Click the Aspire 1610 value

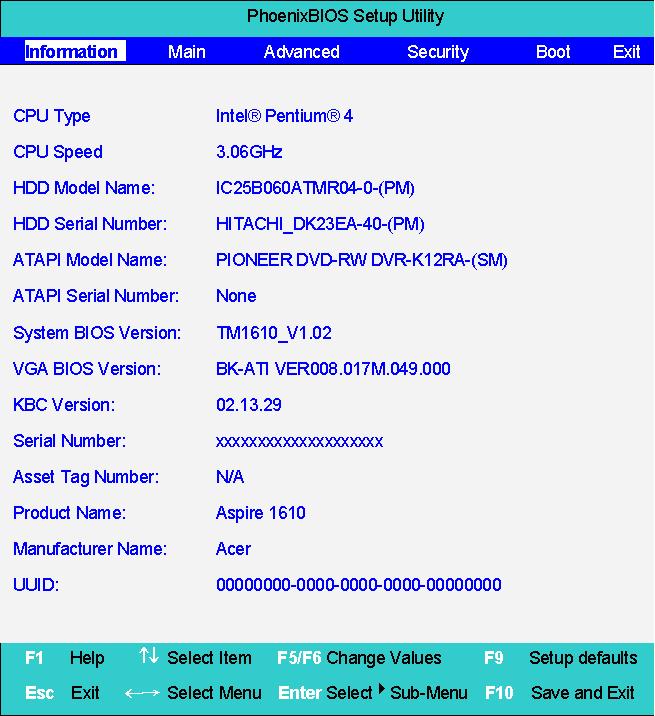click(x=260, y=513)
